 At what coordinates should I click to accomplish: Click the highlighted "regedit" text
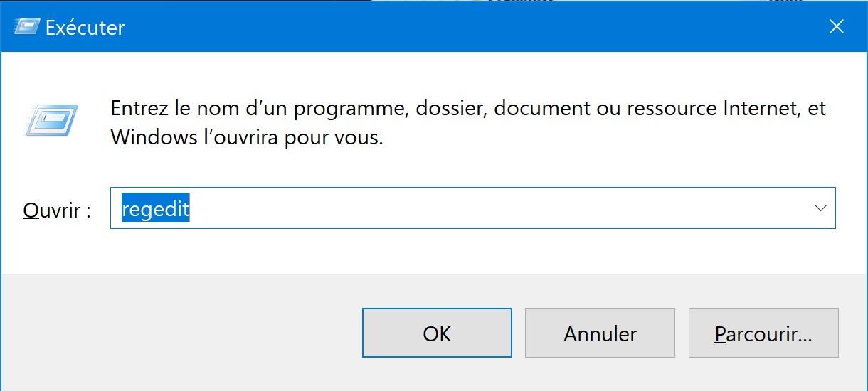(x=156, y=208)
